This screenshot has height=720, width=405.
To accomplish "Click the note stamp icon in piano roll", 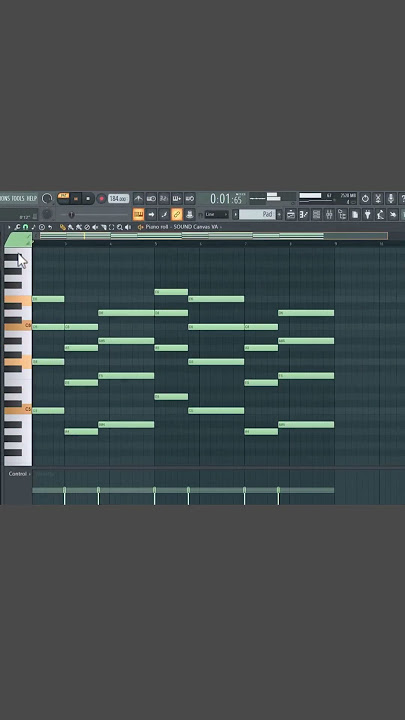I will coord(34,227).
